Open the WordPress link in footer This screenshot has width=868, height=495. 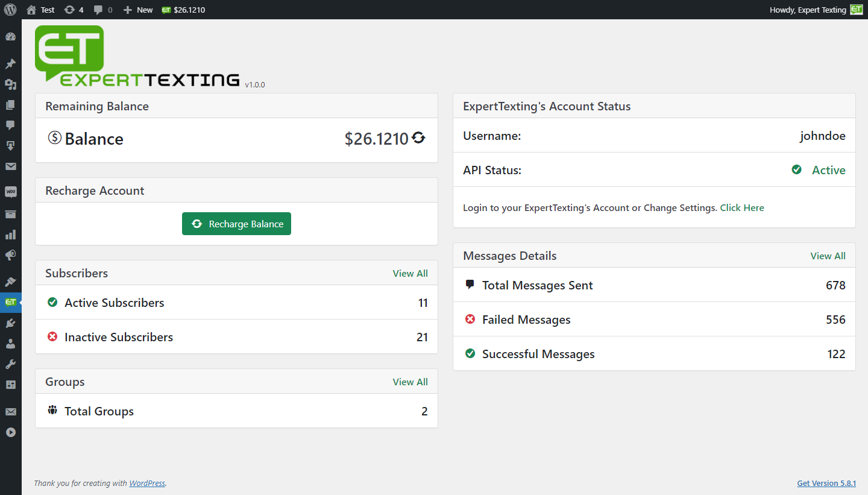147,483
